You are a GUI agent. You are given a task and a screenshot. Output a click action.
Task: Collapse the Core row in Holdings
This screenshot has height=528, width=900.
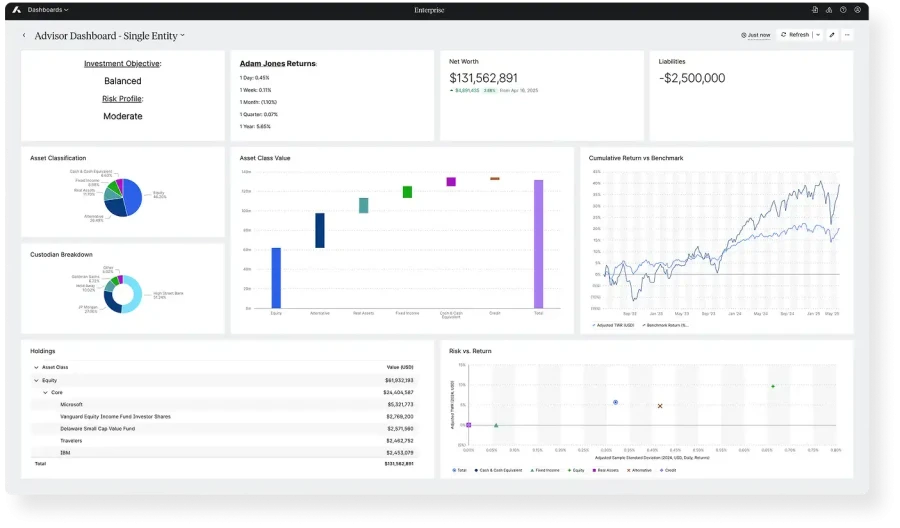point(44,393)
